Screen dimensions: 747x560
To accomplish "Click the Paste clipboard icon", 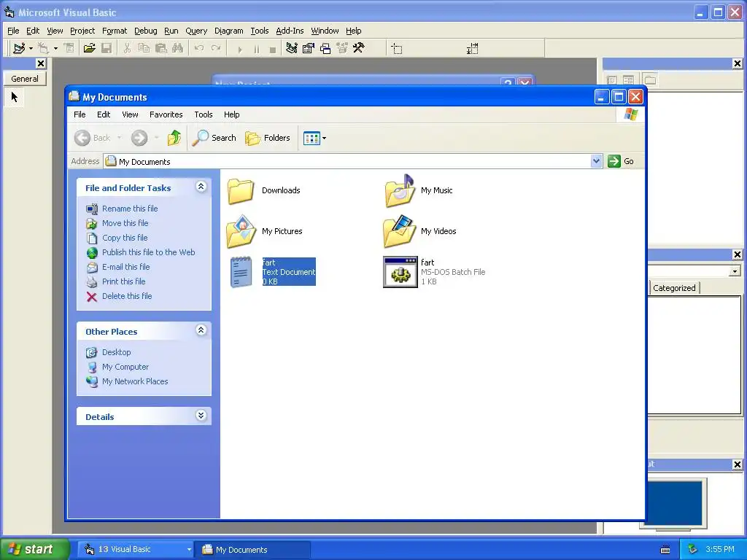I will [161, 48].
